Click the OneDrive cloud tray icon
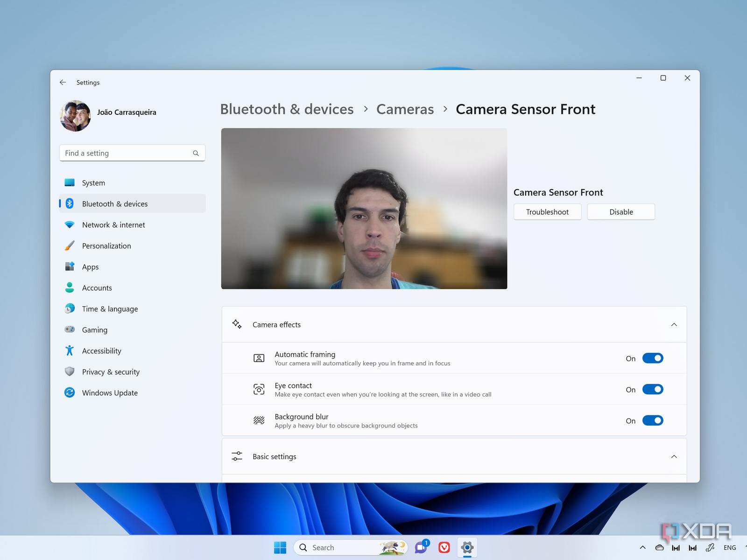The image size is (747, 560). [x=659, y=548]
